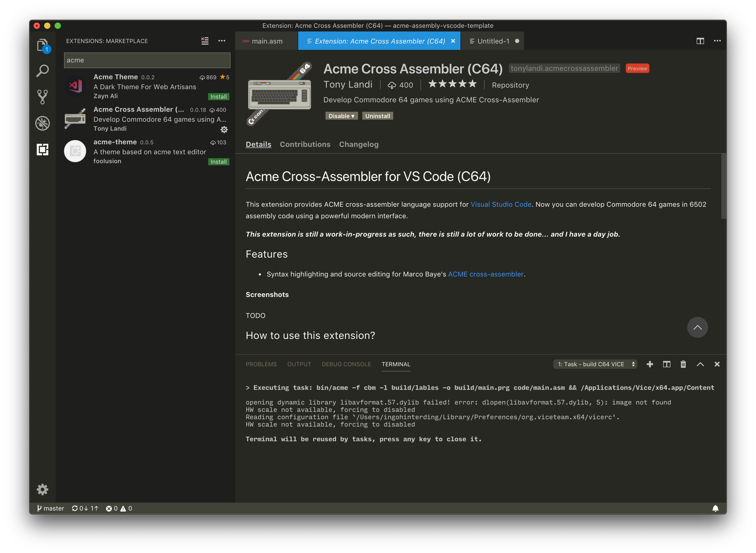Clear extensions search results icon
The image size is (756, 553).
[205, 41]
